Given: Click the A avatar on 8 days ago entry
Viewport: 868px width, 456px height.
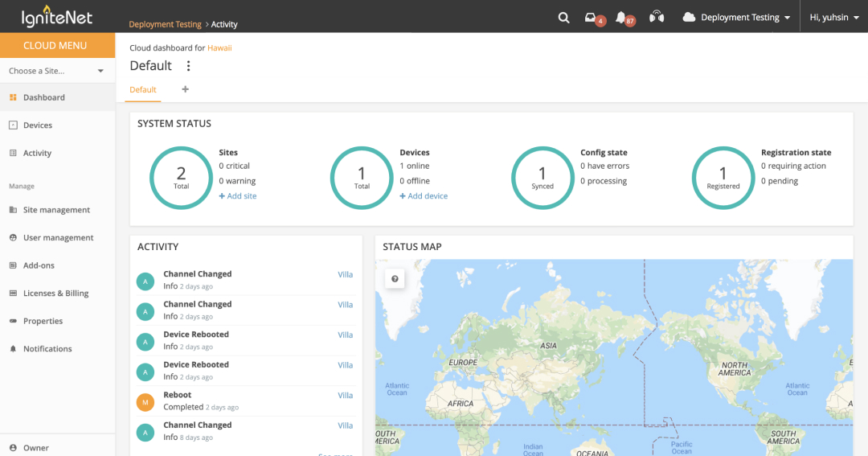Looking at the screenshot, I should coord(145,432).
